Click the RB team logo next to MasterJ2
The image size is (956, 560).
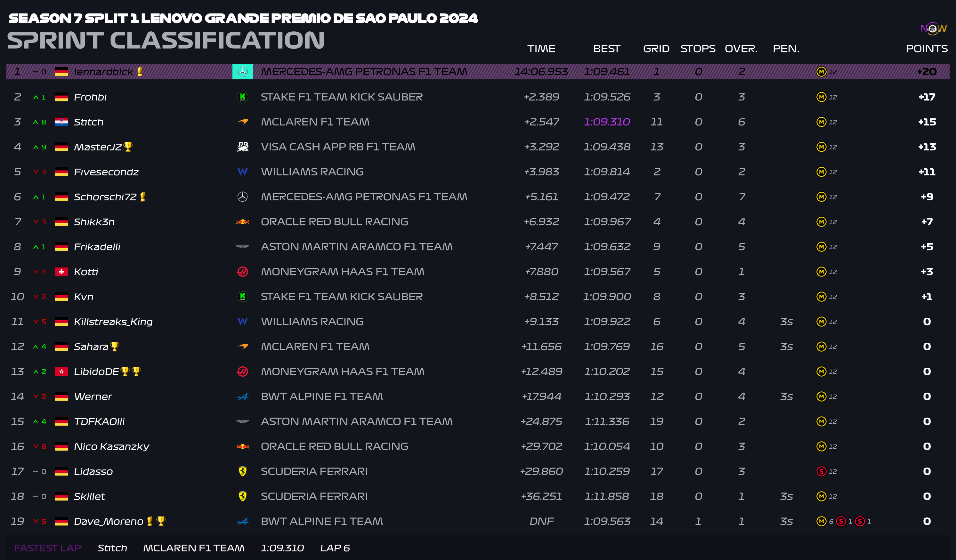(242, 147)
